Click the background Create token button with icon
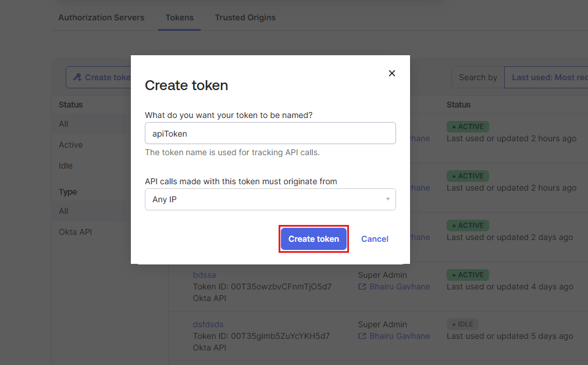588x365 pixels. point(99,77)
